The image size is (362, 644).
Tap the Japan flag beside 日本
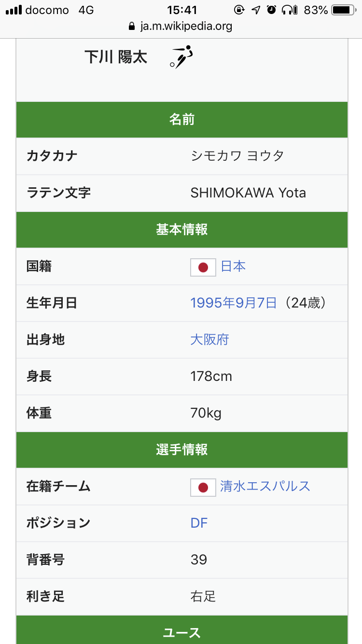point(203,267)
